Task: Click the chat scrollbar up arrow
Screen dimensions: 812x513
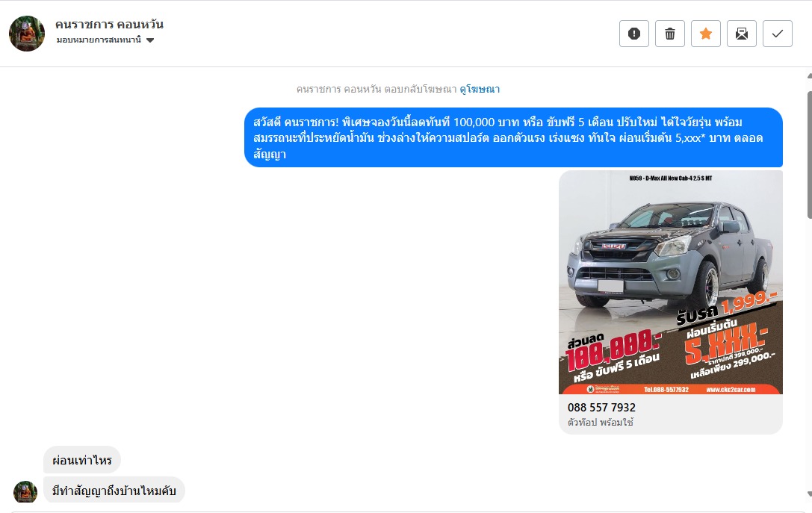Action: tap(810, 76)
